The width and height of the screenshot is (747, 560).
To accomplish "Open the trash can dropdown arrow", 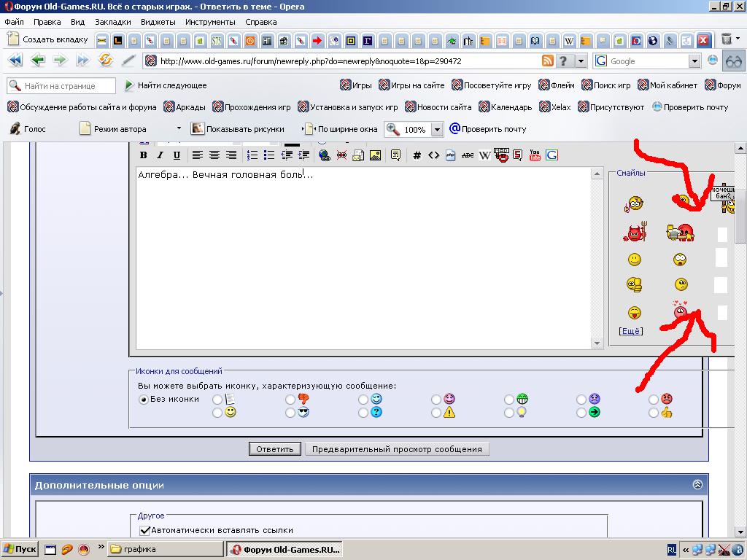I will coord(738,39).
